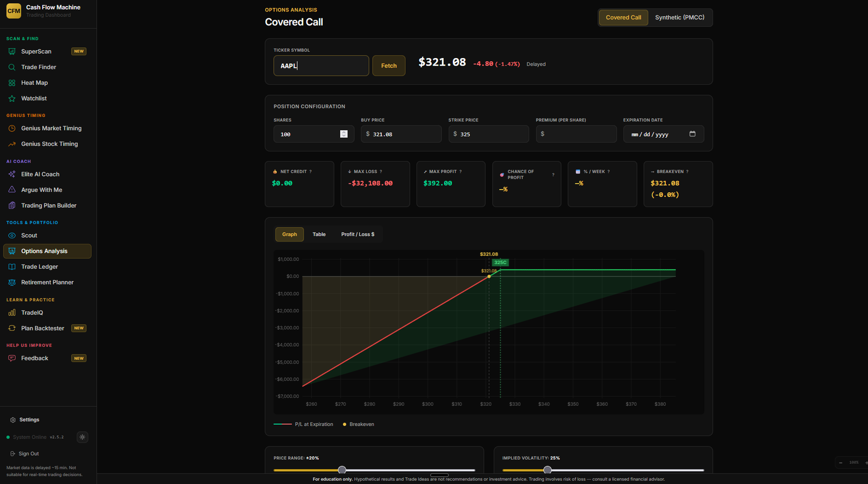Viewport: 868px width, 484px height.
Task: Click the Settings label
Action: click(x=29, y=420)
